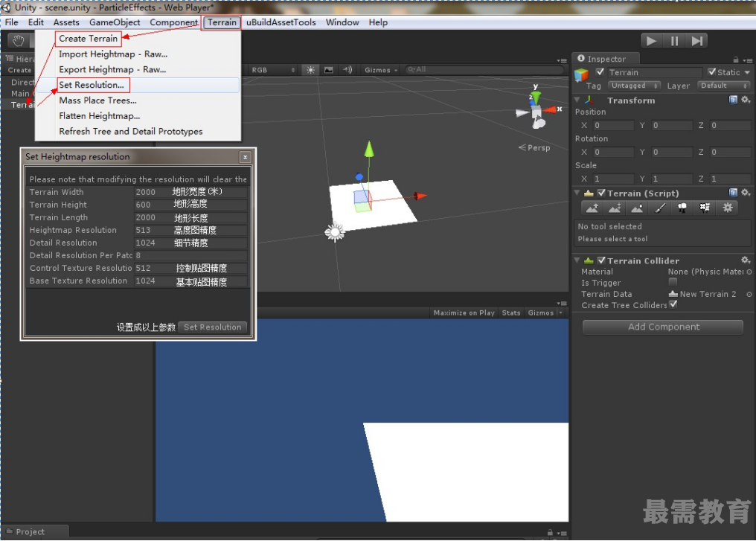The image size is (756, 541).
Task: Select the Smooth Height terrain tool
Action: pos(637,208)
